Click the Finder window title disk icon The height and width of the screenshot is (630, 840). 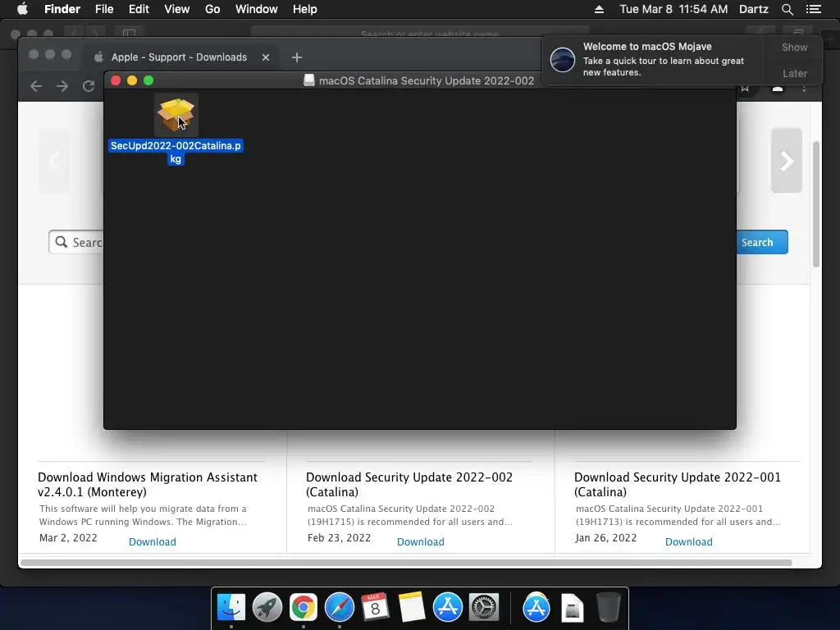(309, 80)
